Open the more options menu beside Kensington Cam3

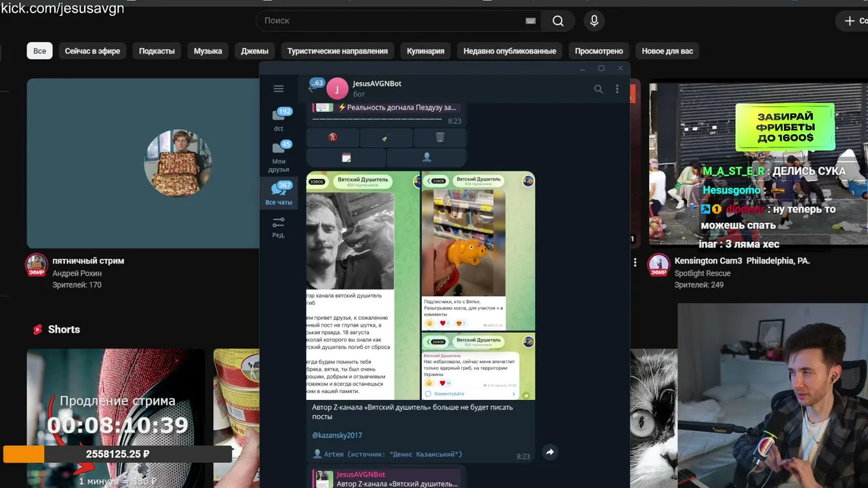pos(635,262)
